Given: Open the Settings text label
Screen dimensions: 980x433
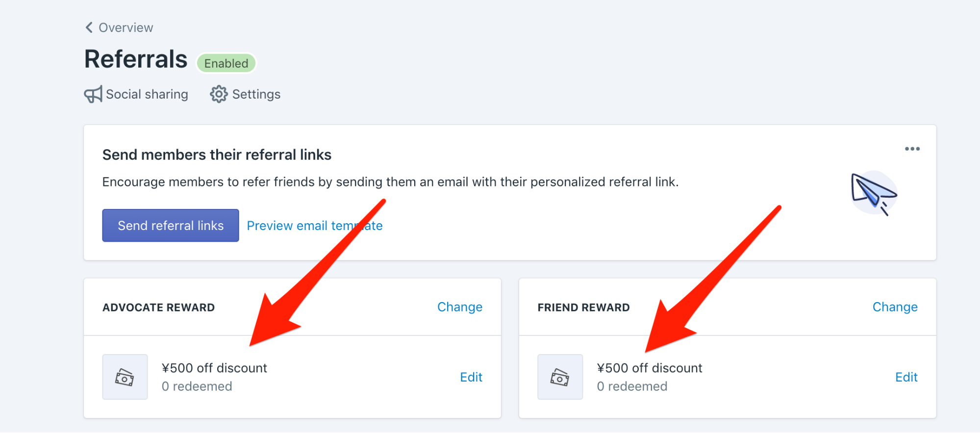Looking at the screenshot, I should 256,94.
